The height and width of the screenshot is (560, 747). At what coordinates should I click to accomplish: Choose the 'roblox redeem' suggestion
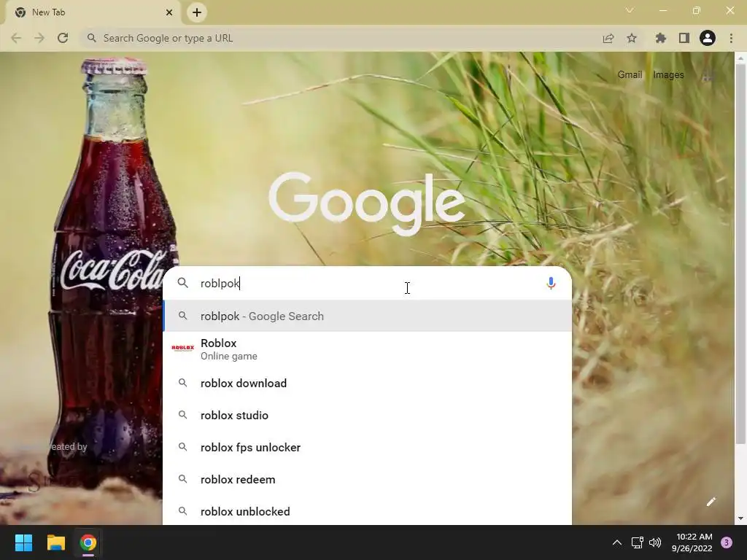[x=368, y=480]
